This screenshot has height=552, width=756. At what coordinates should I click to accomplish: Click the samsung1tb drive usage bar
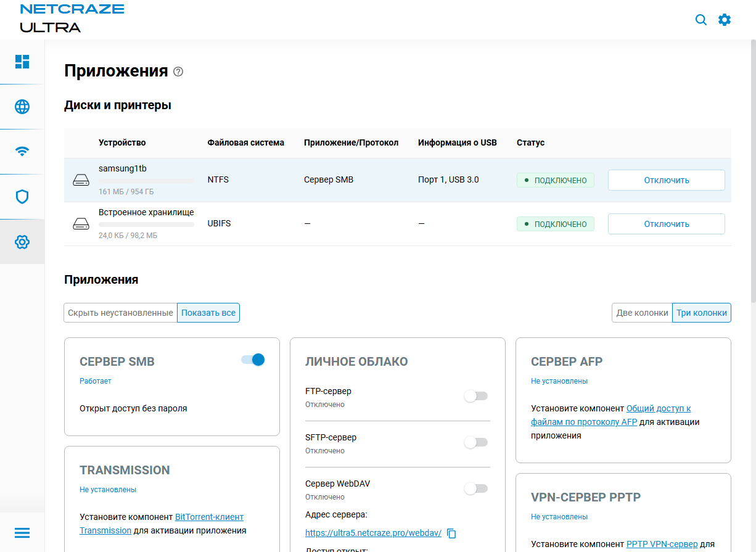[x=146, y=181]
